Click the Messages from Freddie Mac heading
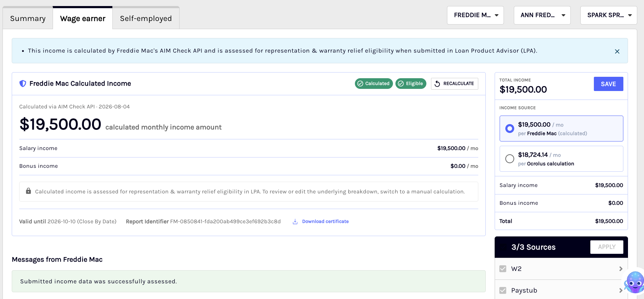644x299 pixels. [x=57, y=260]
